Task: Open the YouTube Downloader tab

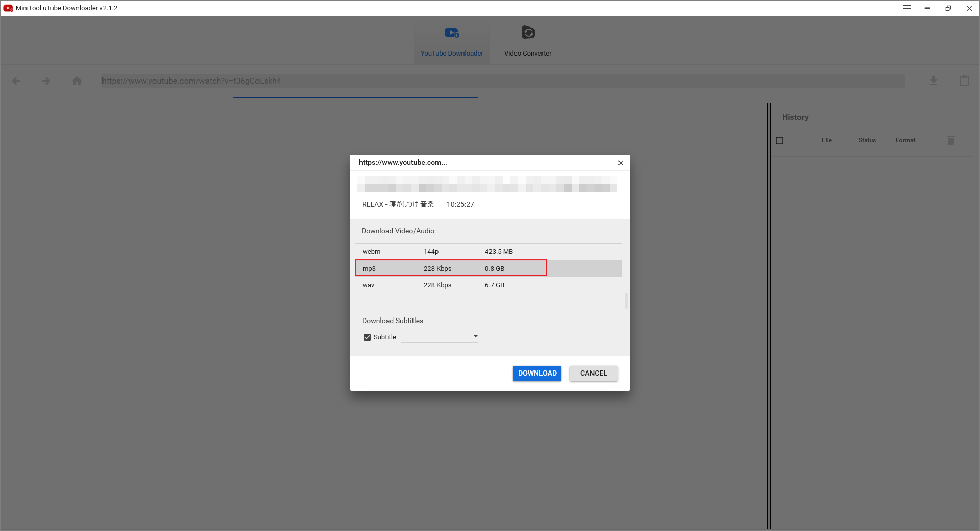Action: coord(452,41)
